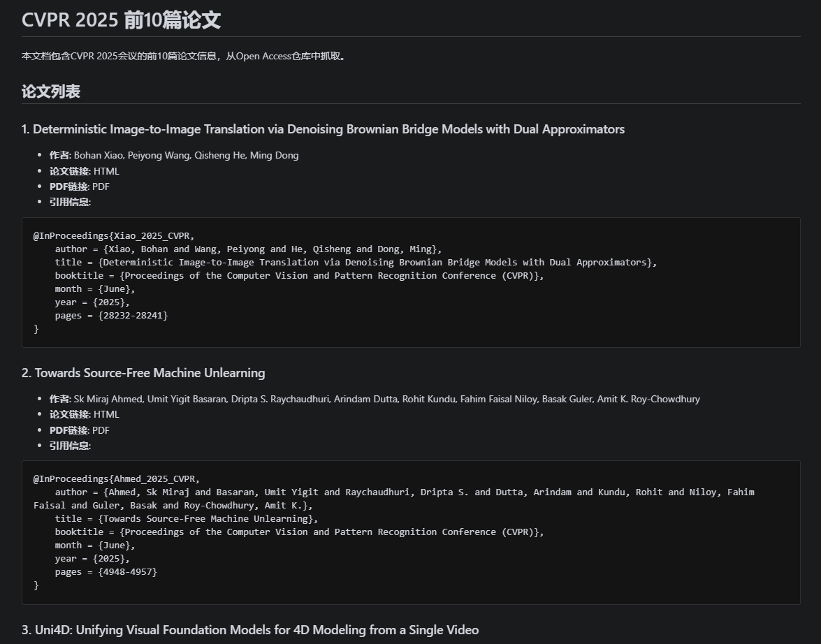Viewport: 821px width, 644px height.
Task: Click the '引用信息:' label under paper 2
Action: [x=70, y=446]
